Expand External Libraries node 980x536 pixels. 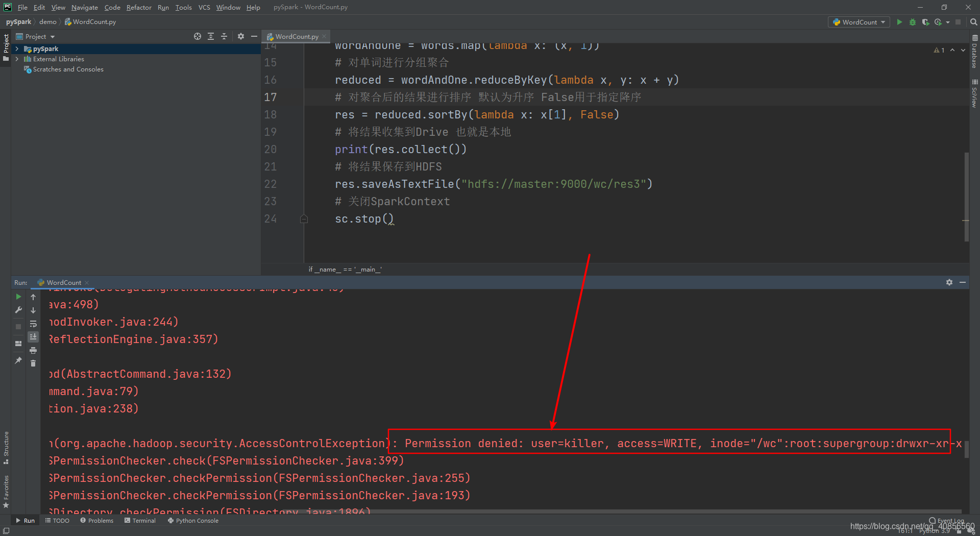click(x=17, y=59)
